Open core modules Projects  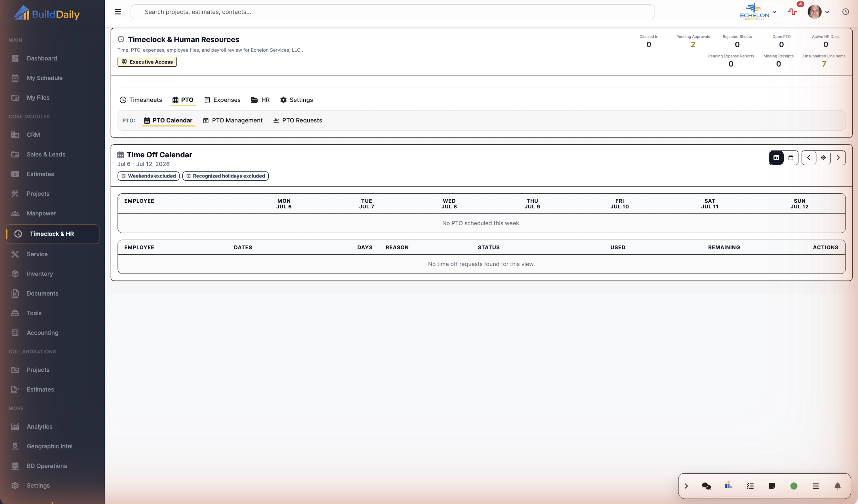[52, 194]
